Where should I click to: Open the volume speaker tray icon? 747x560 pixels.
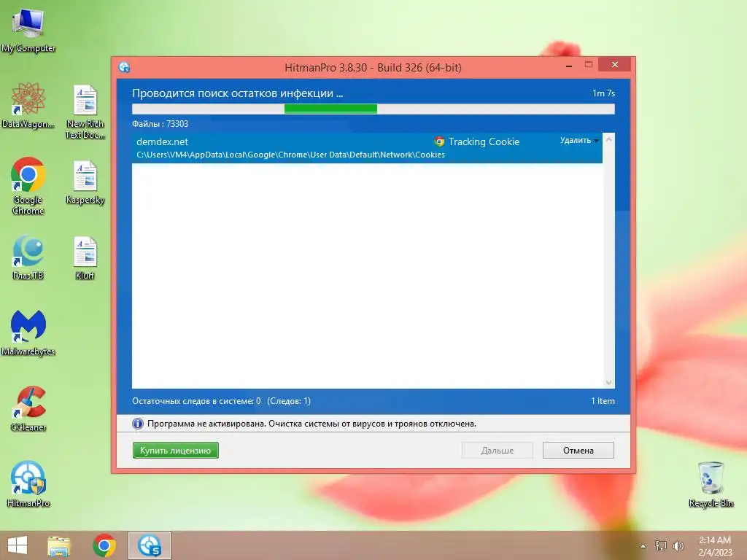[x=678, y=545]
